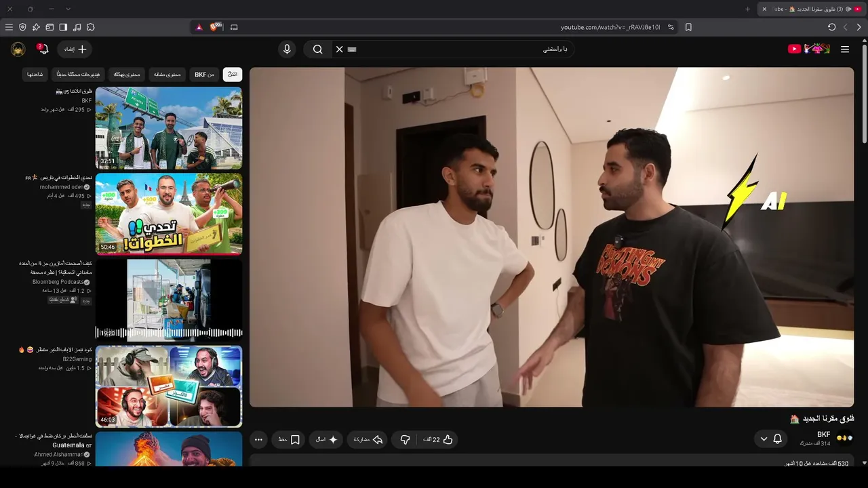Open the Create (إنشاء) button
Screen dimensions: 868x488
75,49
